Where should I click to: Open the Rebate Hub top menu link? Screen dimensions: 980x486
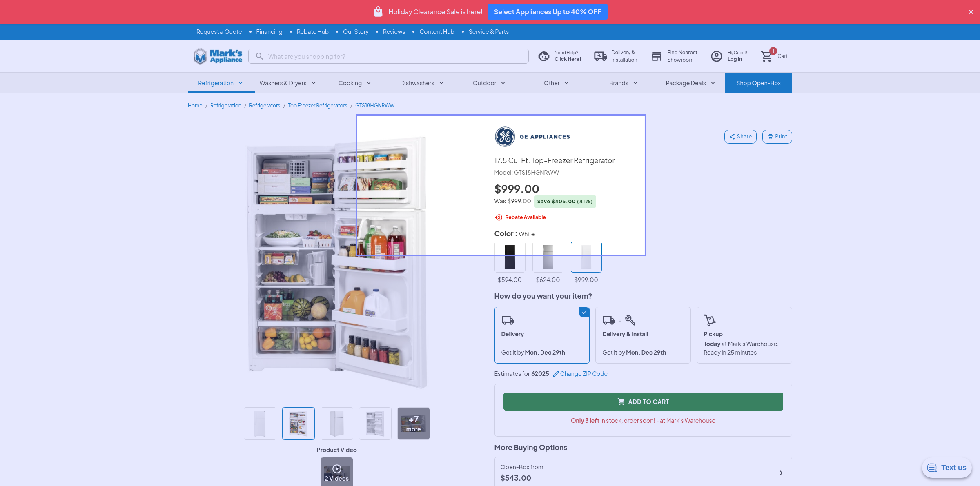pos(312,32)
